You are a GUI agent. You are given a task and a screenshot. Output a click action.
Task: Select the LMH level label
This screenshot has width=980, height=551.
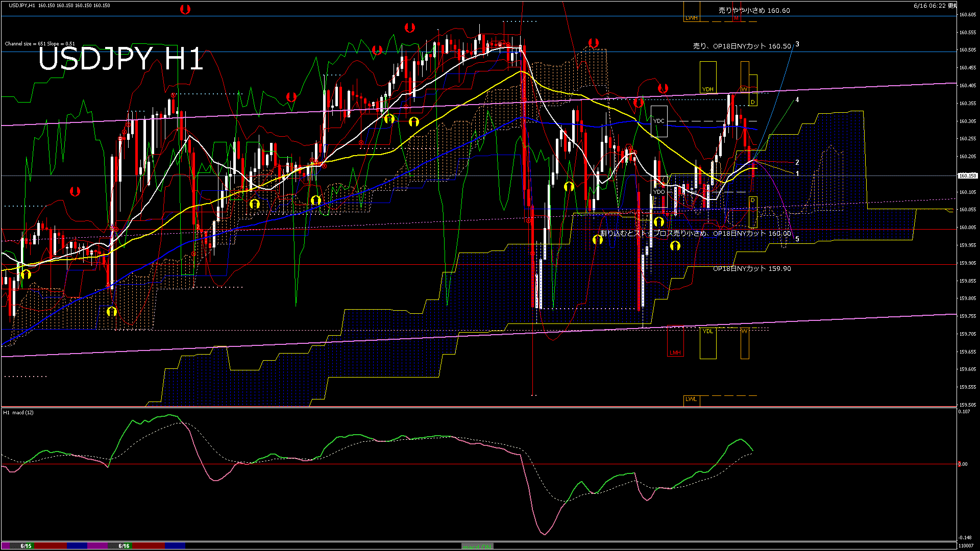pyautogui.click(x=675, y=353)
